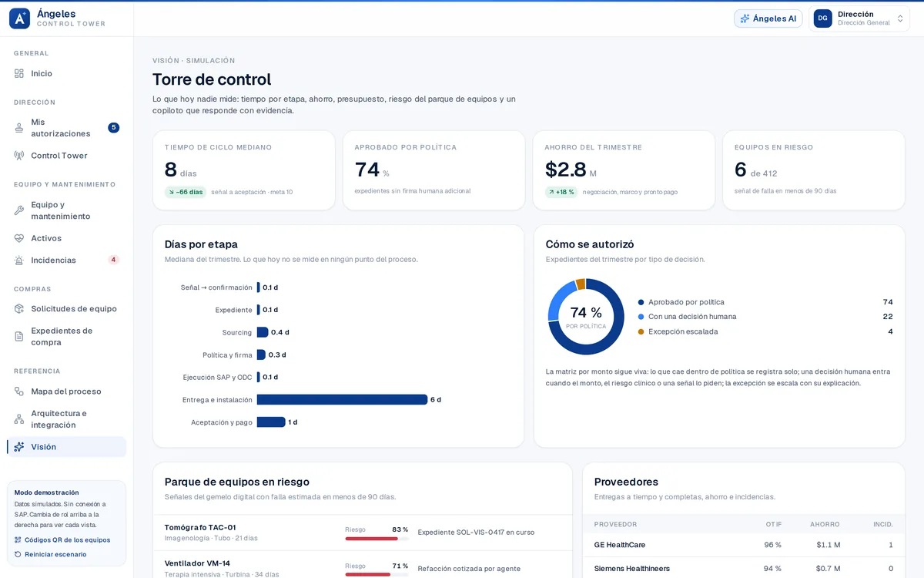Click the Tiempo de ciclo mediano card
924x578 pixels.
click(x=244, y=170)
